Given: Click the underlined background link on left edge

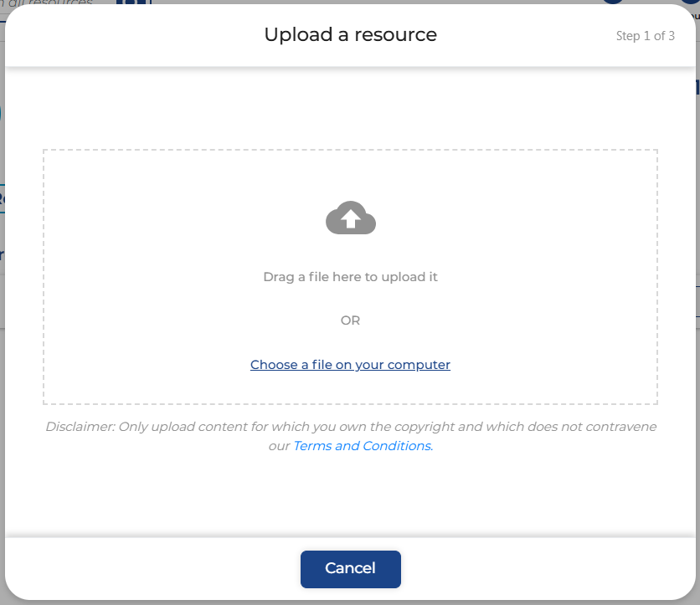Looking at the screenshot, I should [2, 199].
